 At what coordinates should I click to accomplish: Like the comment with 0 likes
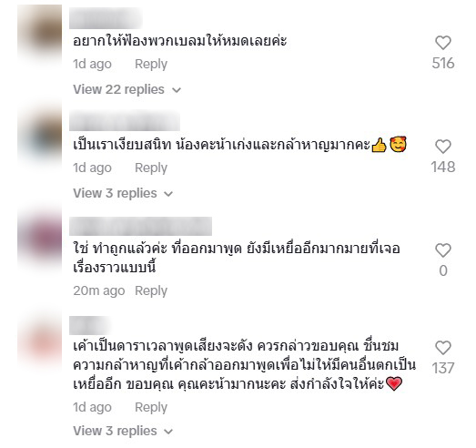tap(443, 250)
